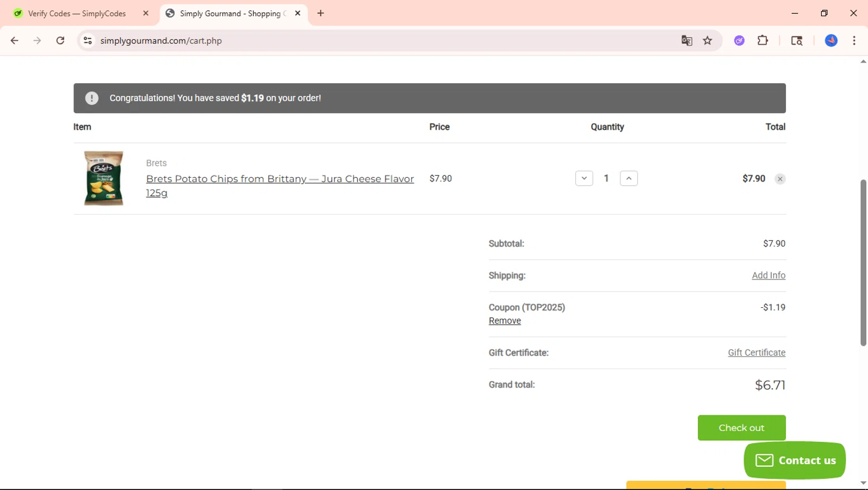Remove the TOP2025 coupon
Image resolution: width=868 pixels, height=490 pixels.
[505, 320]
